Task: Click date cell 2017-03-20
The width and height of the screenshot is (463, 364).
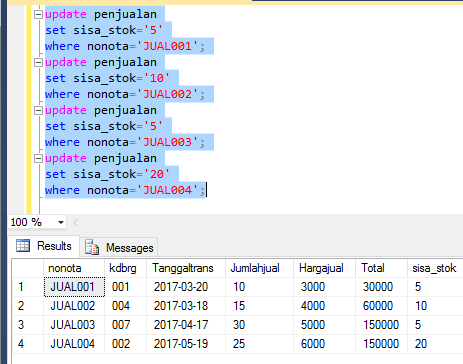Action: click(x=186, y=287)
